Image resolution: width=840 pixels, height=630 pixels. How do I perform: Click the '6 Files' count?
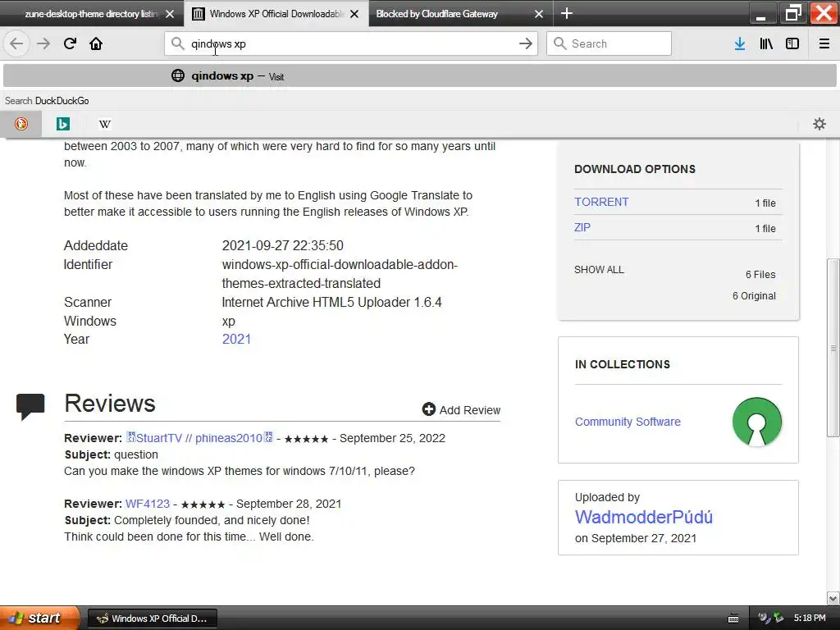760,274
